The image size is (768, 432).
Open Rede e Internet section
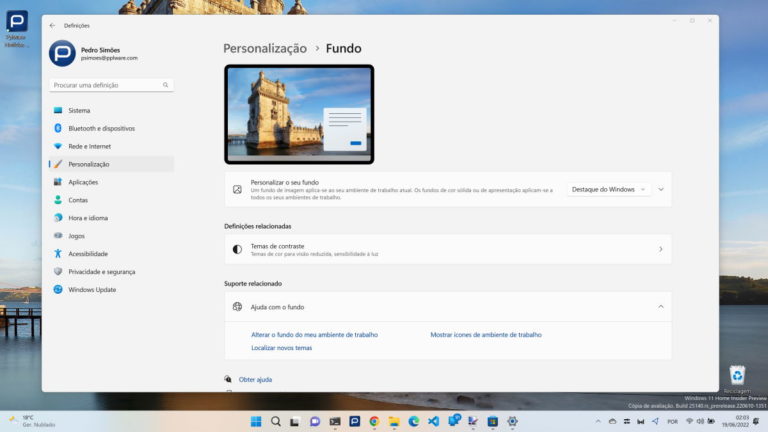pos(89,146)
